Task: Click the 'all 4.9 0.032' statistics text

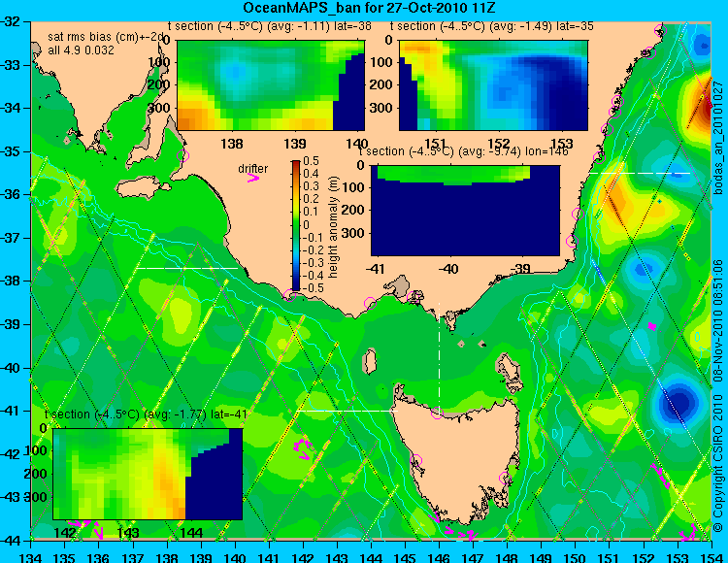Action: pos(81,50)
